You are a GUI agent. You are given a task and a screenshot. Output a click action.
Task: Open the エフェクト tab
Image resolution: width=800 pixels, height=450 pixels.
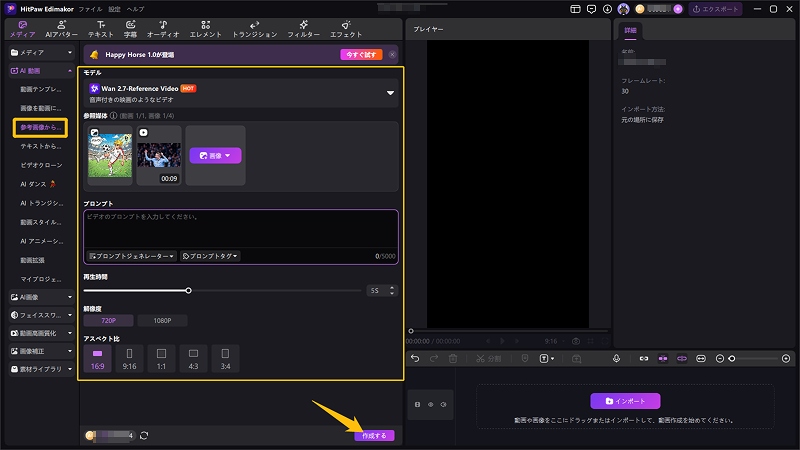346,29
